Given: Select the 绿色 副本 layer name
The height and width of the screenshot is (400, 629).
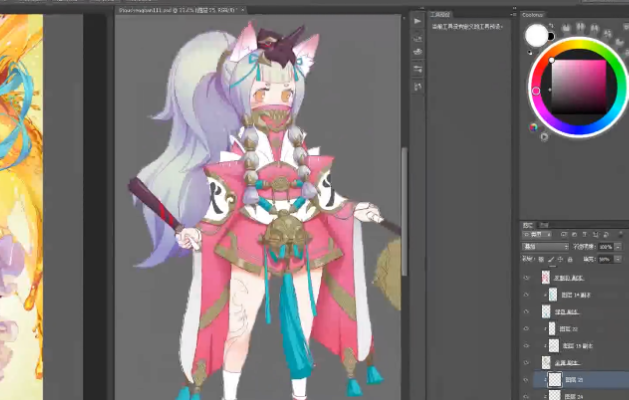Looking at the screenshot, I should point(566,312).
